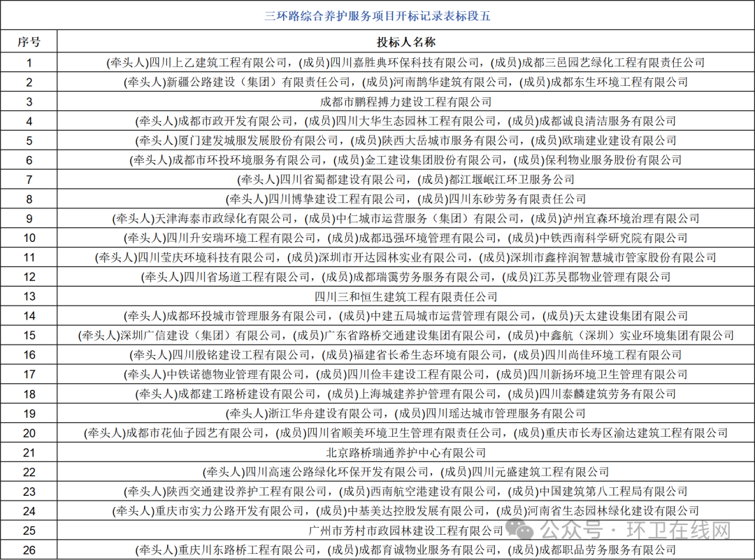Screen dimensions: 755x560
Task: Click the row with 新疆公路建设（集团）有限责任公司
Action: [377, 82]
